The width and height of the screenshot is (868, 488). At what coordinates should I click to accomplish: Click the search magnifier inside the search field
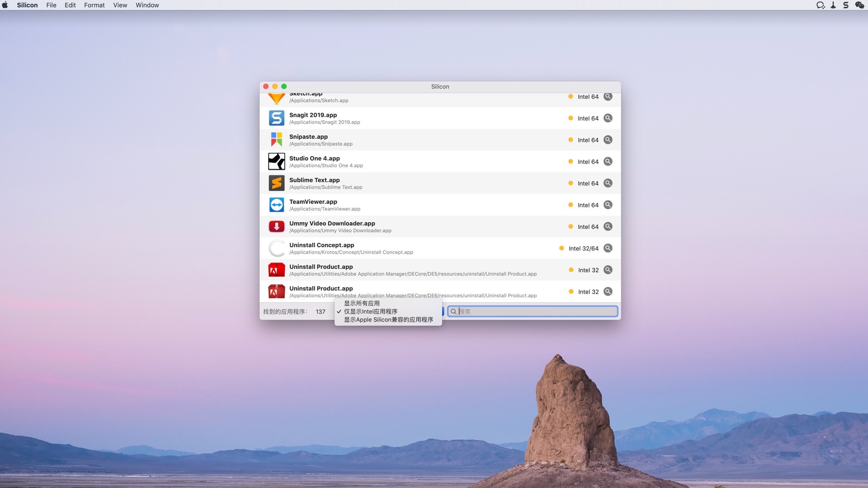453,311
